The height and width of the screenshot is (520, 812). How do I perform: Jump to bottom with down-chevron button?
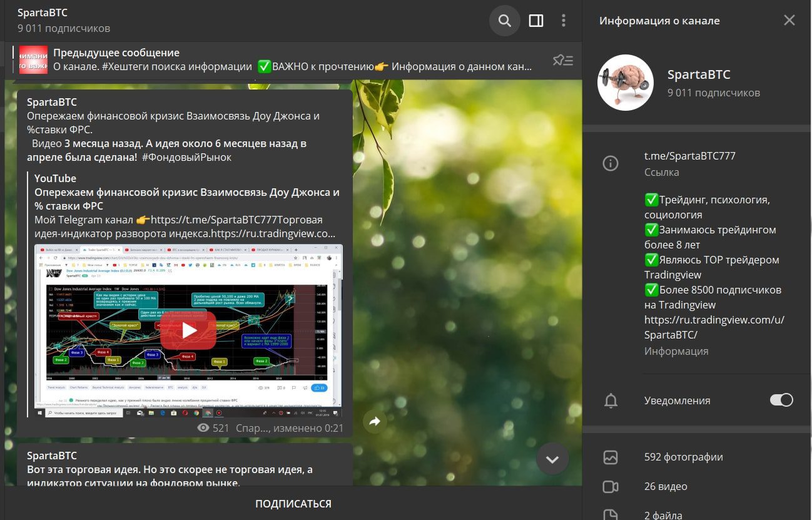(x=552, y=459)
